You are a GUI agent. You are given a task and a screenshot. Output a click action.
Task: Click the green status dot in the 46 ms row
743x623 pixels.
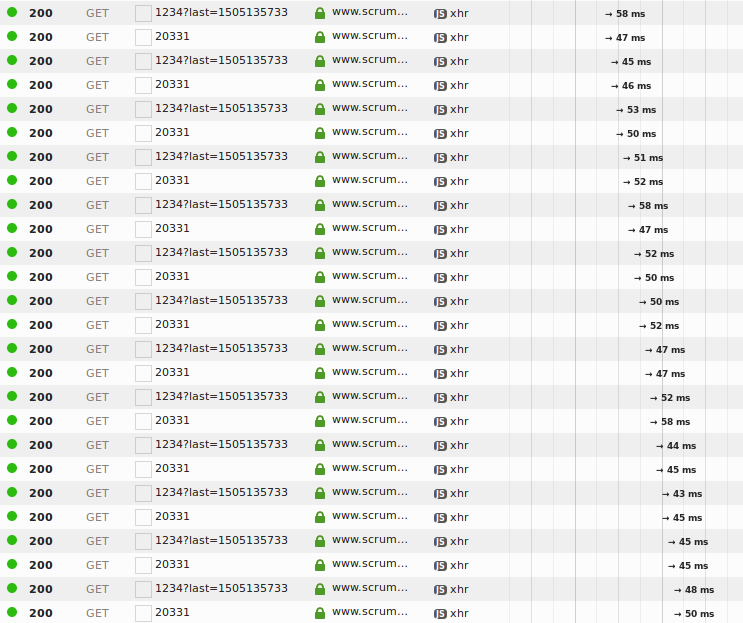click(12, 84)
